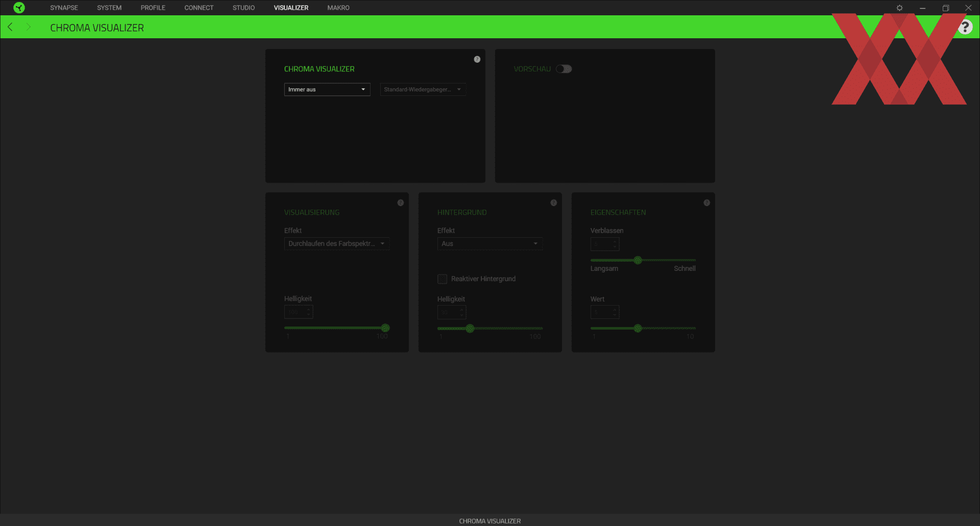
Task: Open the 'Immer aus' dropdown
Action: click(x=327, y=89)
